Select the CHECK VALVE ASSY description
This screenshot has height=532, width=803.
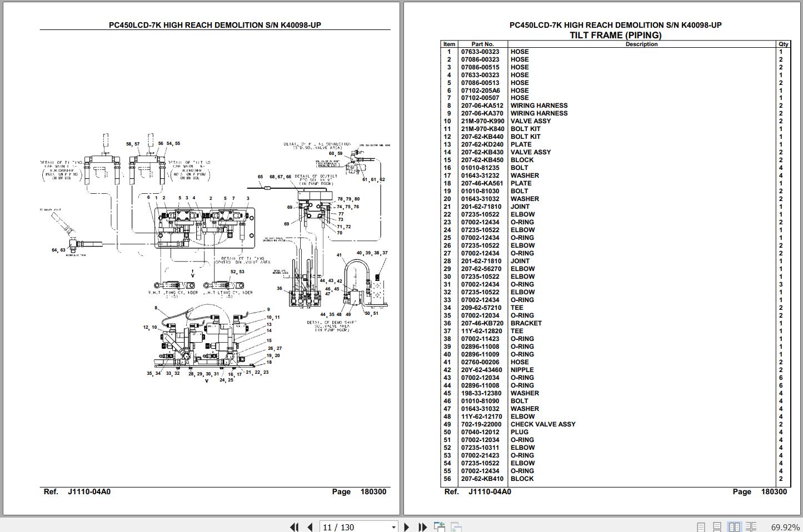tap(543, 424)
